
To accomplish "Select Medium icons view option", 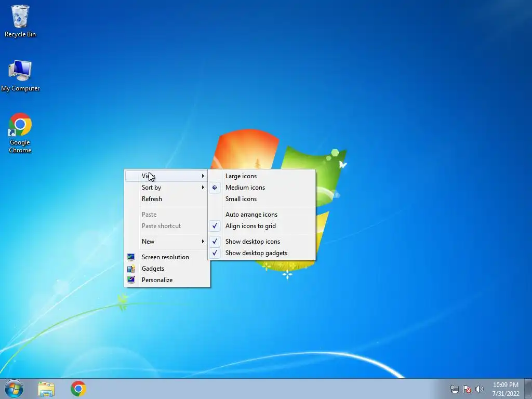I will pyautogui.click(x=262, y=187).
